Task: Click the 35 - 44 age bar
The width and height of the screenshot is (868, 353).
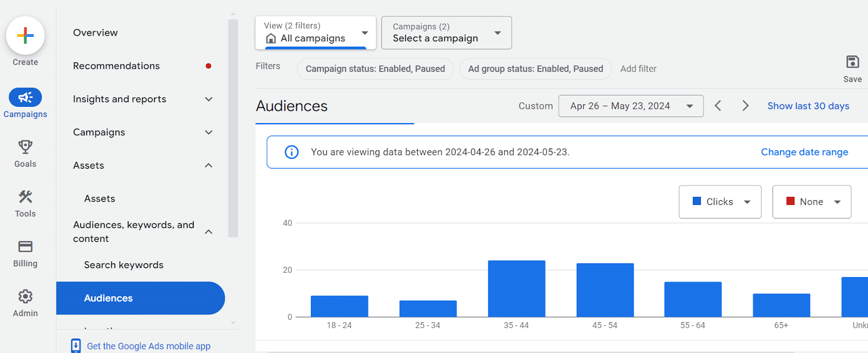Action: pos(516,288)
